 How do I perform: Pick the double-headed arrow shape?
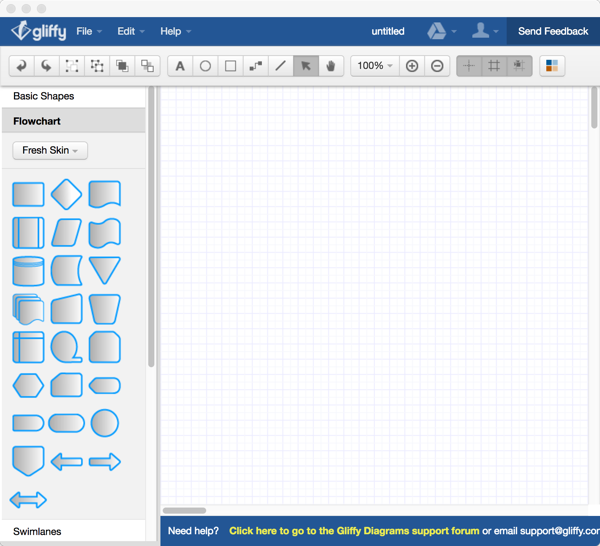pos(28,500)
